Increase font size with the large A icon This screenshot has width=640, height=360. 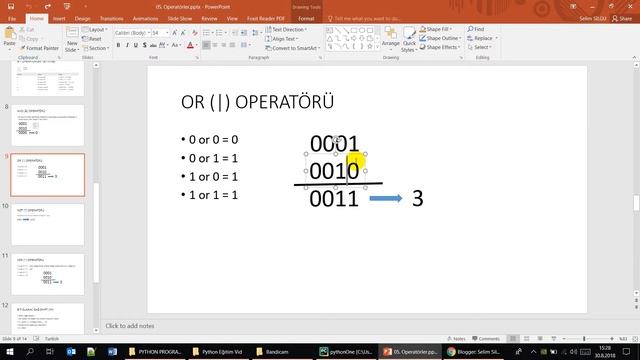tap(175, 33)
